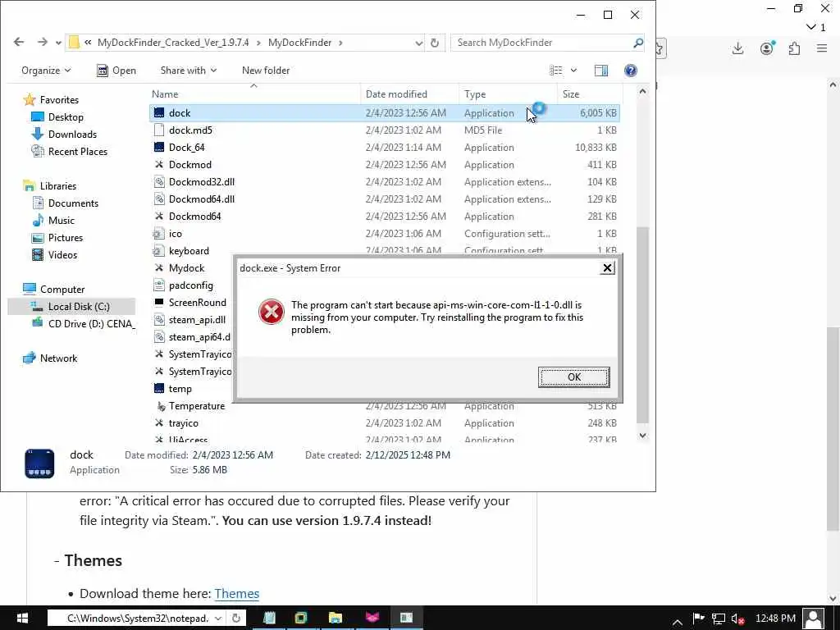Show hidden system tray icons

[677, 622]
